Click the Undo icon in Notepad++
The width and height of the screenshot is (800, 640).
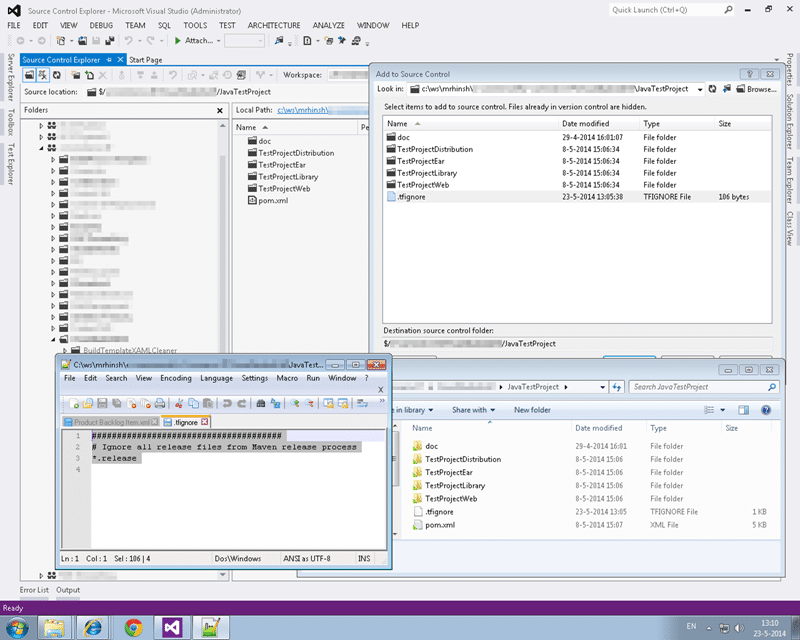(x=227, y=404)
